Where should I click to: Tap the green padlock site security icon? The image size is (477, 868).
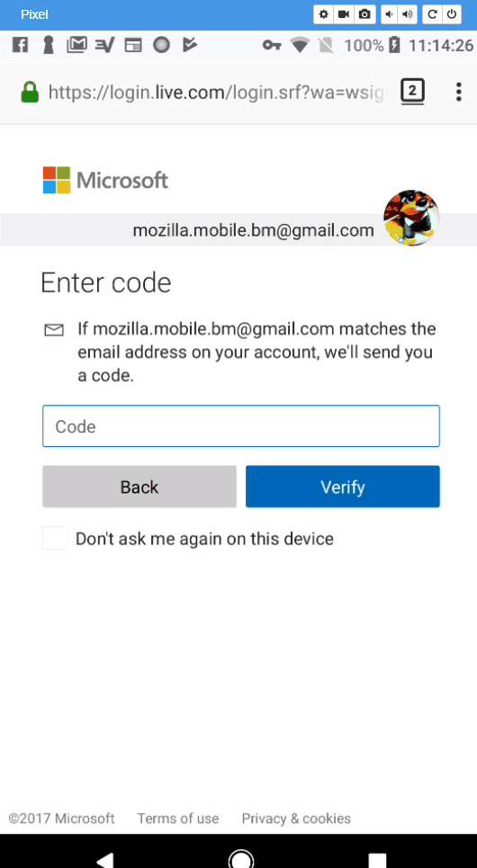coord(30,92)
